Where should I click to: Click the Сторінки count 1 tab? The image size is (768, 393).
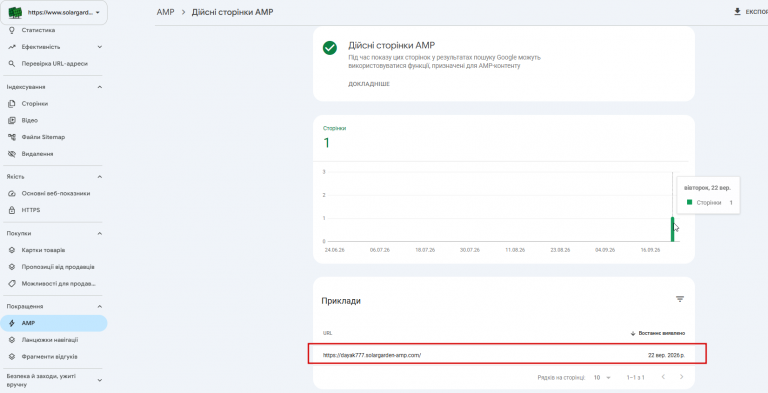point(335,138)
